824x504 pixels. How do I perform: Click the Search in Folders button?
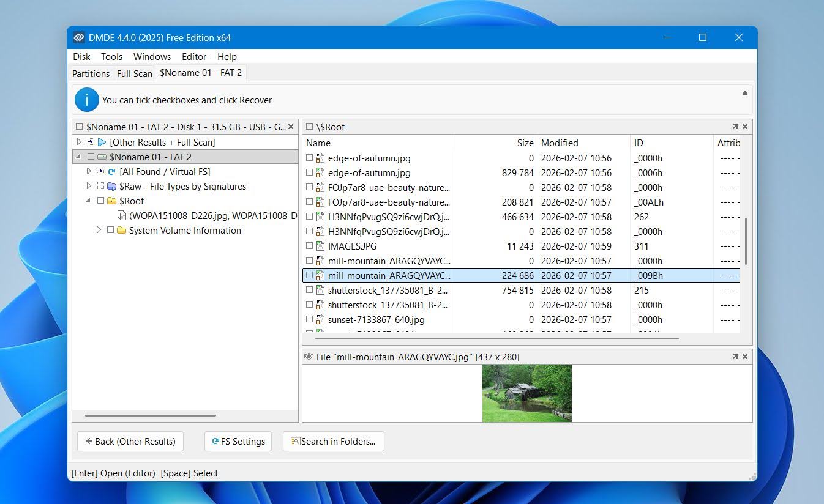coord(333,441)
